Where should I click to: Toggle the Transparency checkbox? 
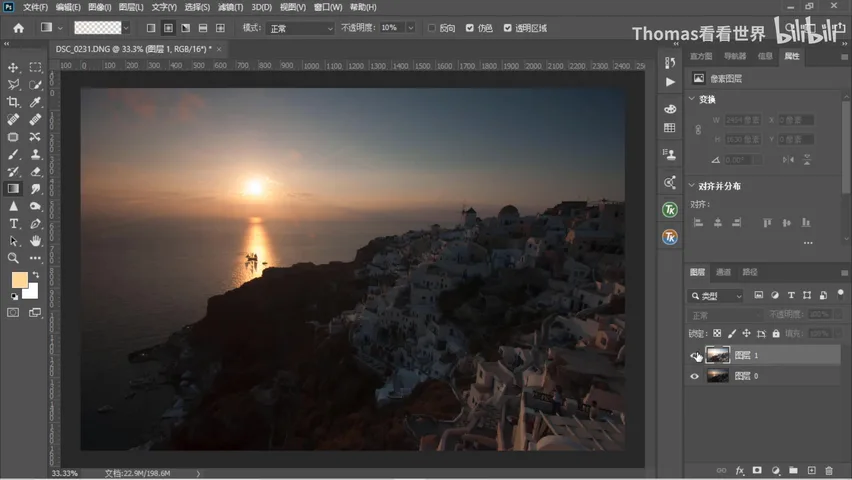pos(508,28)
